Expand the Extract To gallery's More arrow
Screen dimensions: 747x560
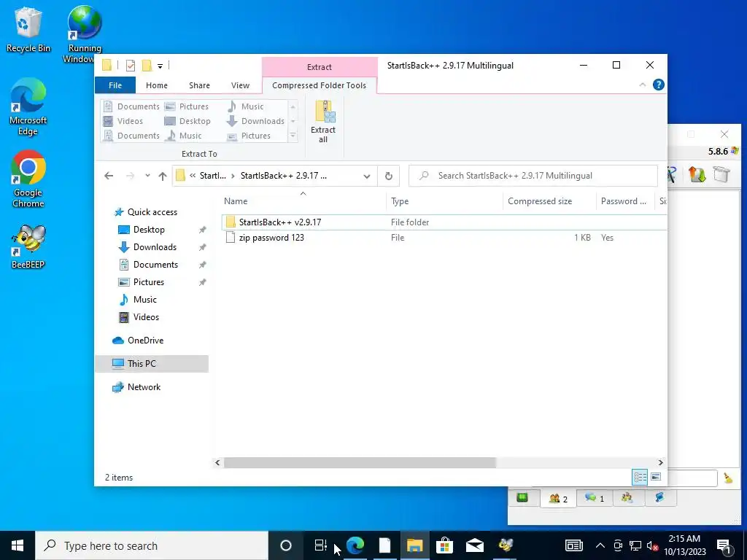pos(293,136)
